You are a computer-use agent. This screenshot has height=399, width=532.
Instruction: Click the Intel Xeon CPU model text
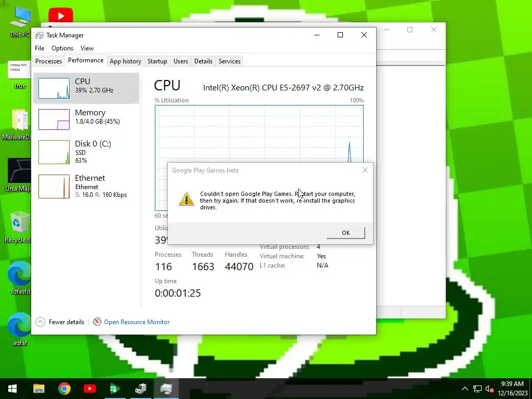(x=283, y=87)
